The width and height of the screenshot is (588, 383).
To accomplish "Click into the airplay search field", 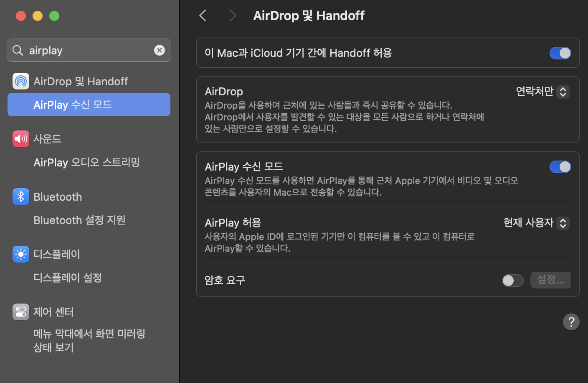I will coord(89,50).
